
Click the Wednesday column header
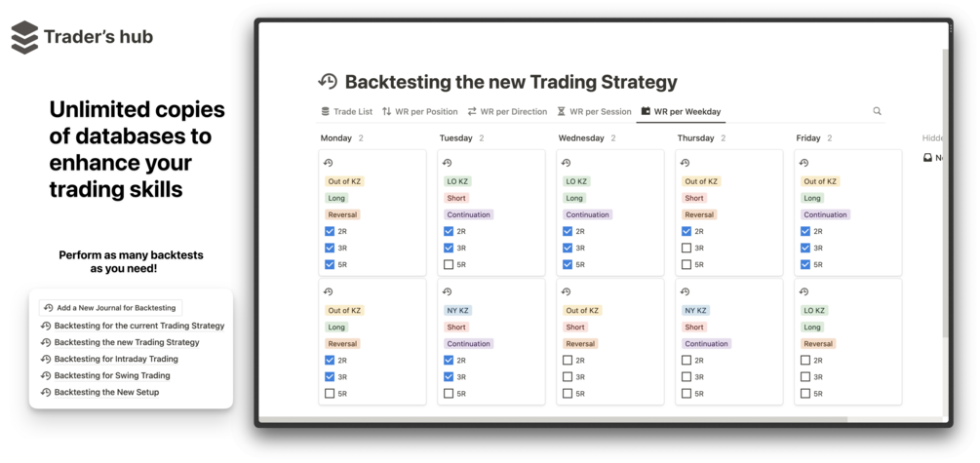coord(580,138)
